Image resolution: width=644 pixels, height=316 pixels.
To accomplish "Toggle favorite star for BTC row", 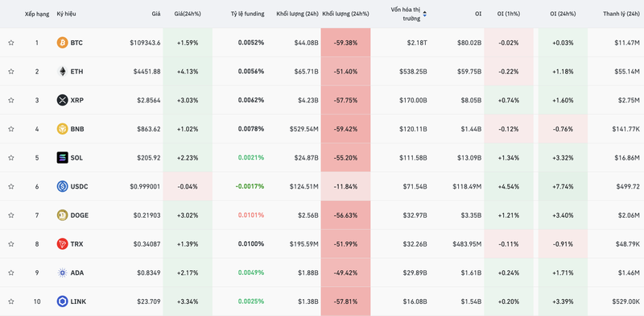I will 11,43.
